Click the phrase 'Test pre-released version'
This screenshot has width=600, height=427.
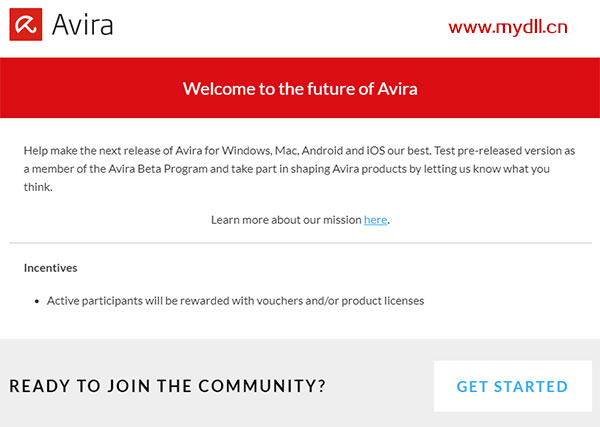point(497,151)
